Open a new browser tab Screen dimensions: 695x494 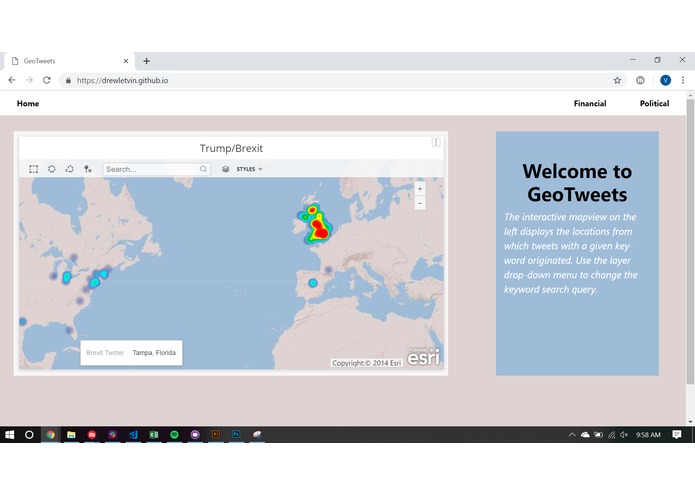point(146,61)
